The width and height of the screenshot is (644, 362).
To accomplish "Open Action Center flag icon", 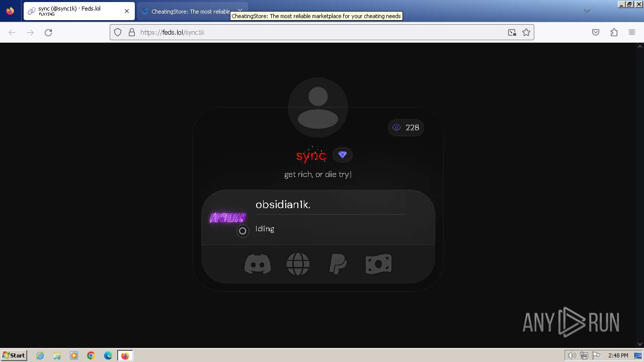I will point(596,355).
